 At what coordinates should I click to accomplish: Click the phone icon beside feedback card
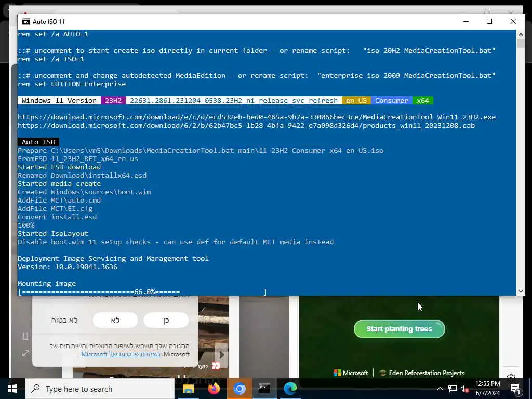point(25,336)
